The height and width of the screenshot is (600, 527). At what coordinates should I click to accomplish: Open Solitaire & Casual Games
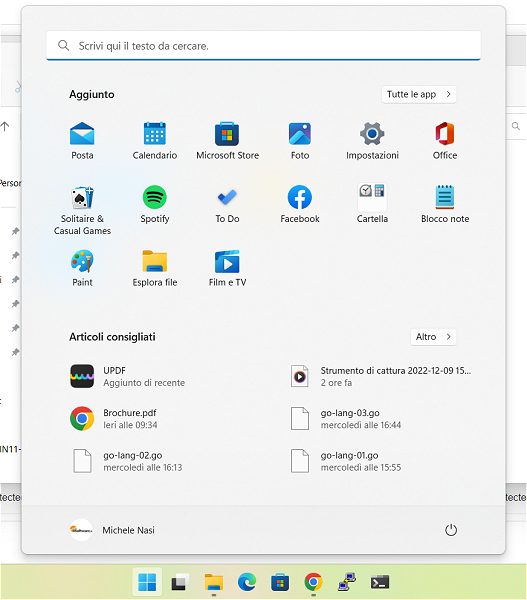[x=82, y=210]
